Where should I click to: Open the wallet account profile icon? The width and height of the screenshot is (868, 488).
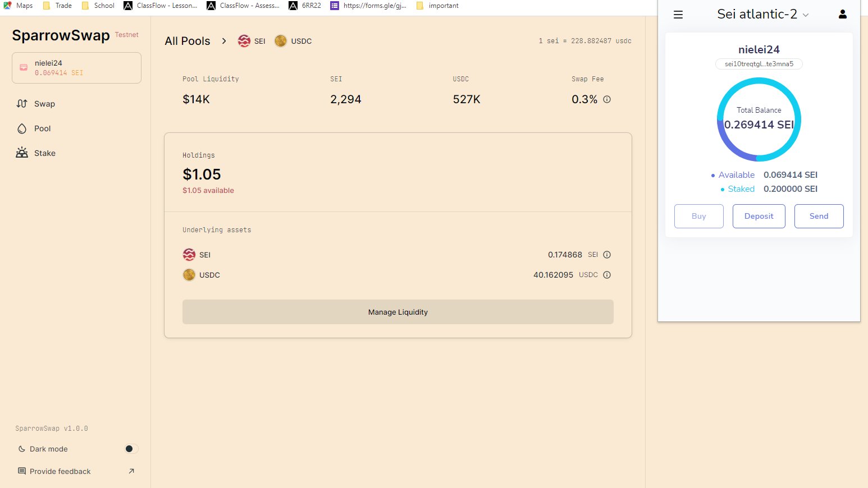coord(842,15)
